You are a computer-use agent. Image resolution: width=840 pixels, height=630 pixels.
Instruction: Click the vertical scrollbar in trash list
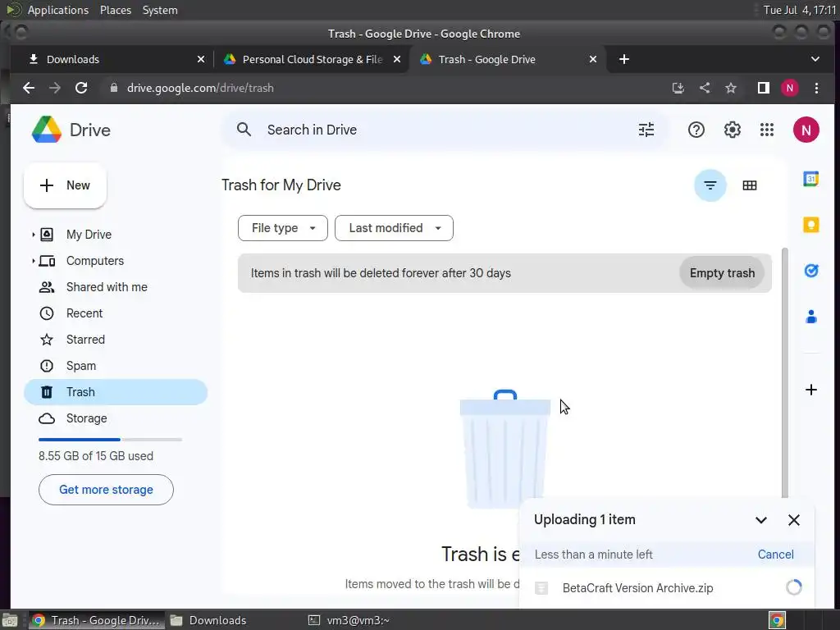(785, 372)
